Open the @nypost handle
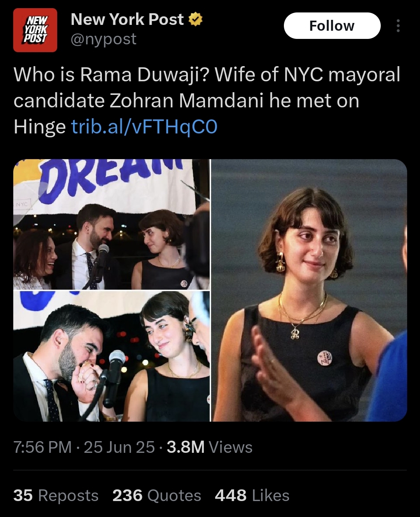 (x=103, y=39)
